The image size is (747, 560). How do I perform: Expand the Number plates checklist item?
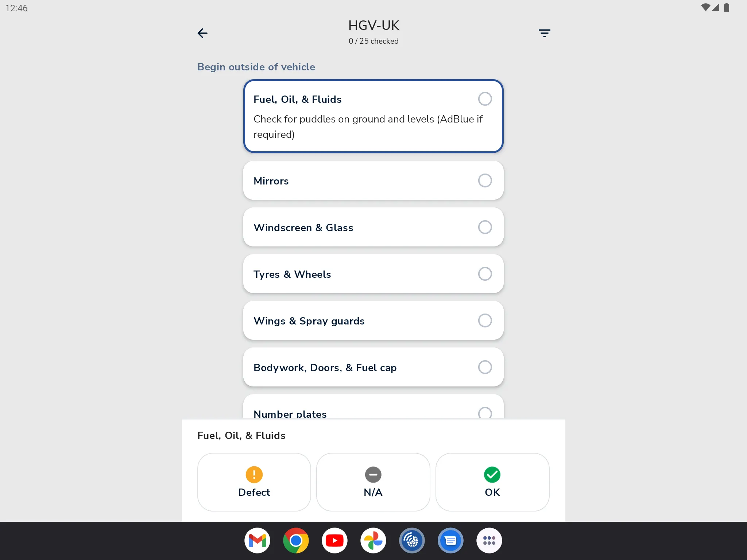[x=373, y=414]
